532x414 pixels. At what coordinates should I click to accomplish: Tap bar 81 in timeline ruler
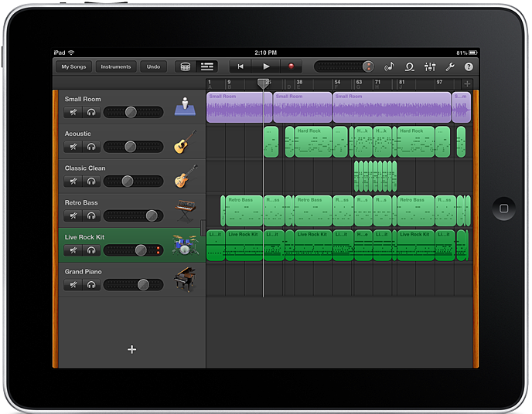[x=402, y=82]
